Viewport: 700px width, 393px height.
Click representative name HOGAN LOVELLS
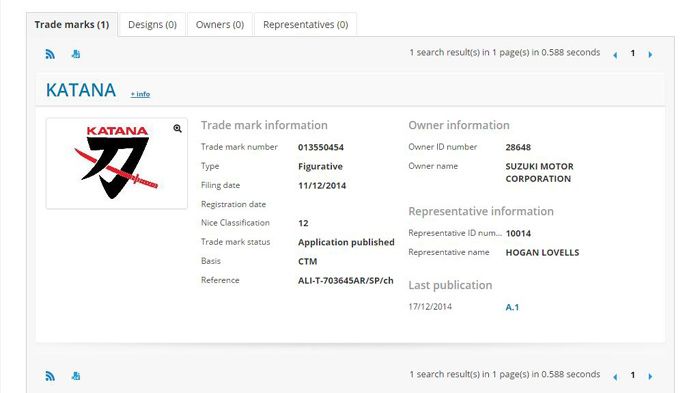(542, 253)
